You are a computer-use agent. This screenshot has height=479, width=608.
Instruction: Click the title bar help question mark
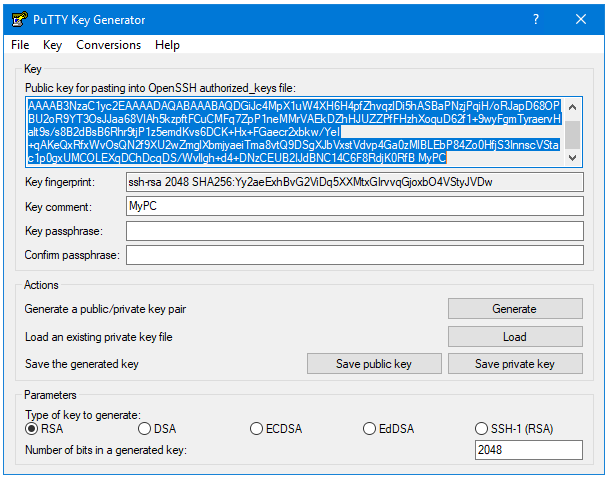[x=536, y=20]
